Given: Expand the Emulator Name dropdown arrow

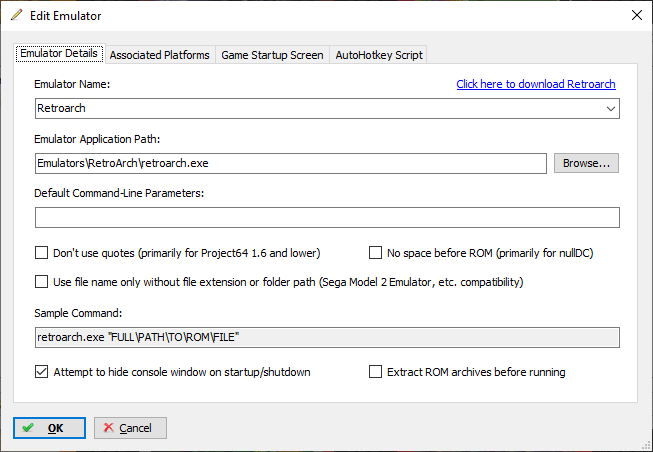Looking at the screenshot, I should [611, 109].
